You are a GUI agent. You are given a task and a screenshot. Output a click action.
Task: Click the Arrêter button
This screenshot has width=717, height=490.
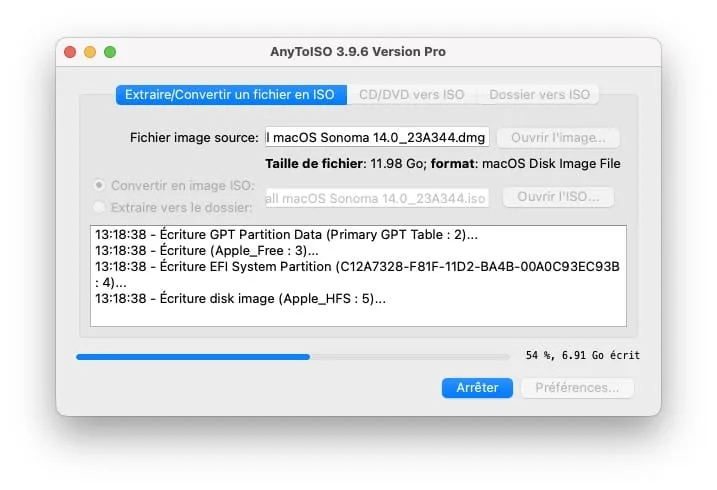[477, 388]
